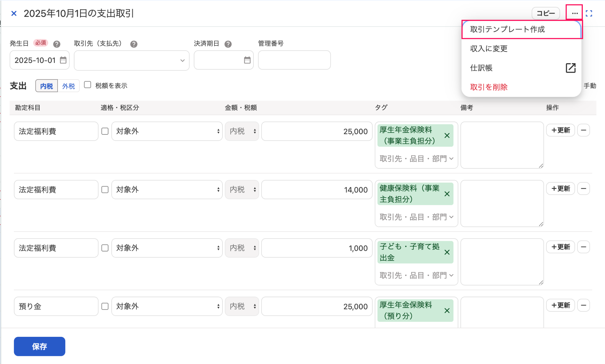
Task: Edit amount field showing 14,000
Action: [x=317, y=190]
